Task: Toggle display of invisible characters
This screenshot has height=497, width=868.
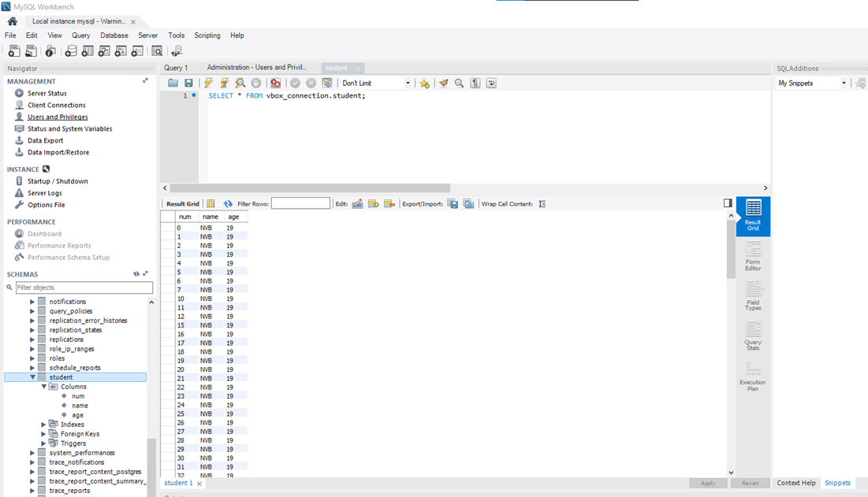Action: point(475,83)
